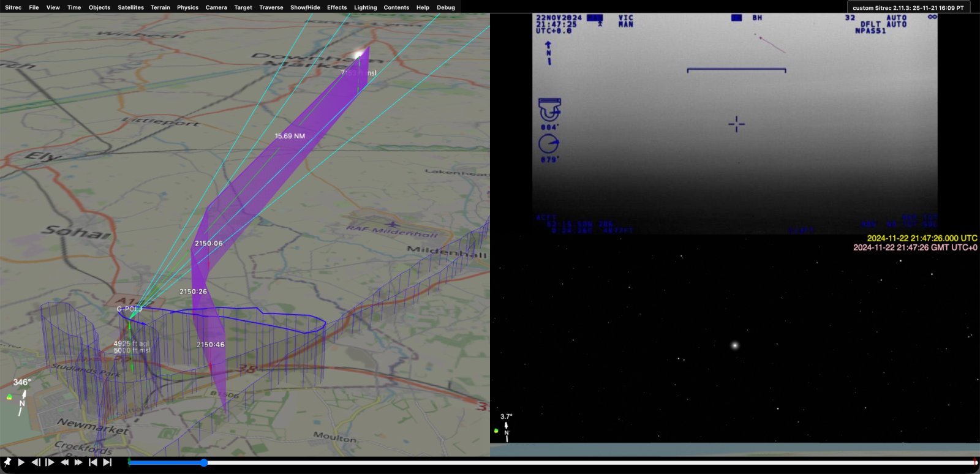Open the Debug menu

(x=446, y=7)
